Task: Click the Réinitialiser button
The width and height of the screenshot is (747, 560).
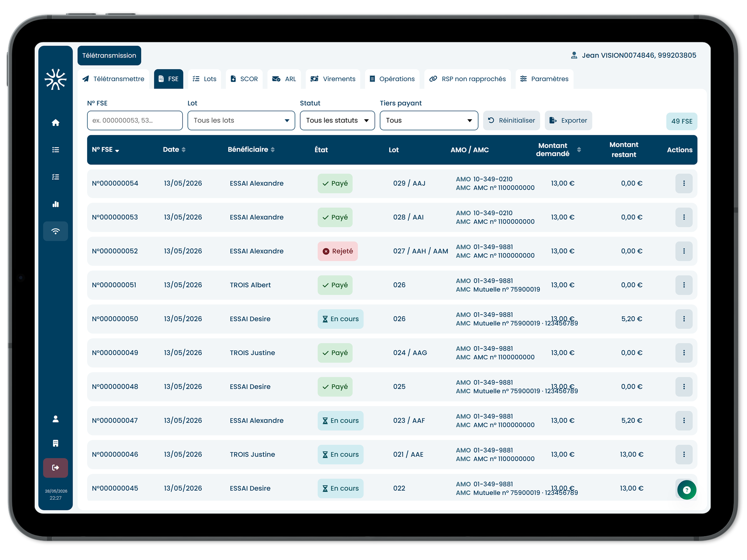Action: [511, 121]
